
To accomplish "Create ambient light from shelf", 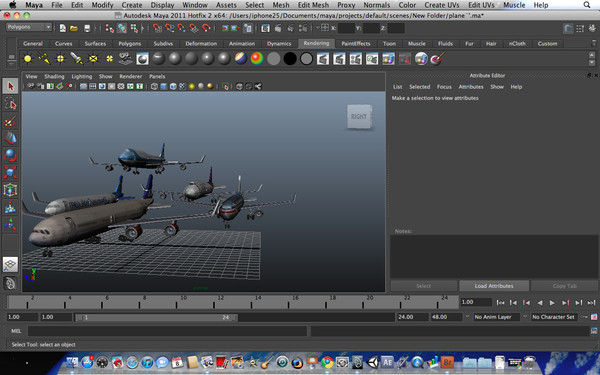I will tap(28, 59).
